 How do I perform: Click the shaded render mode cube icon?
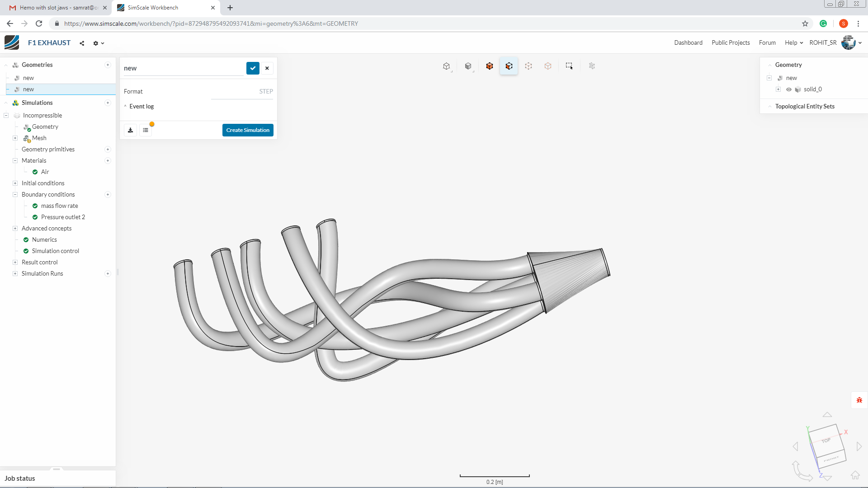[x=468, y=66]
